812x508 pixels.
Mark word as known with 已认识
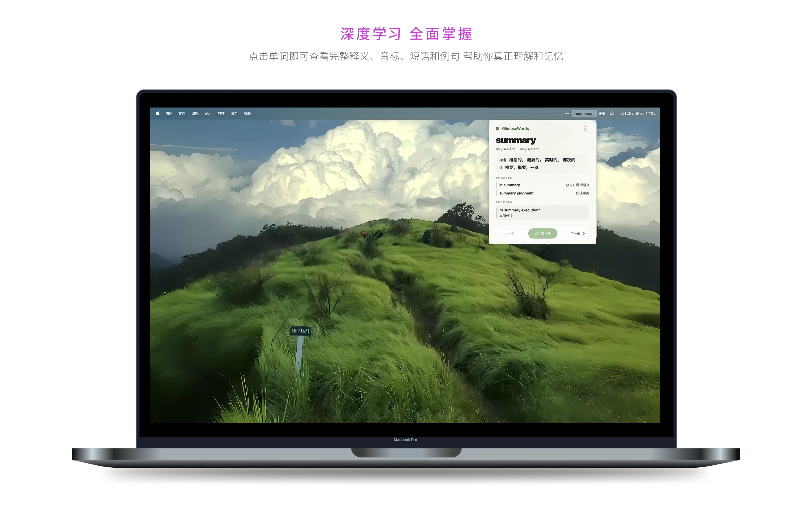click(542, 233)
